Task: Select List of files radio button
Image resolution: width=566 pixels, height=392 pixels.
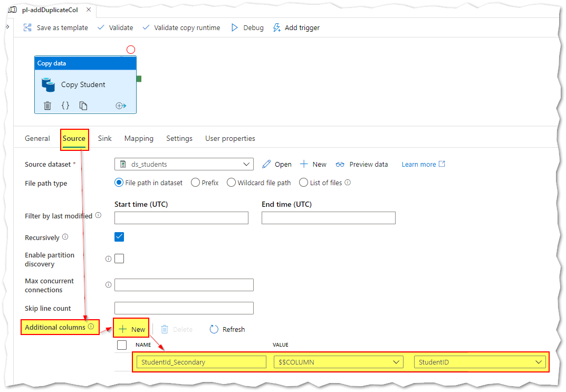Action: [304, 183]
